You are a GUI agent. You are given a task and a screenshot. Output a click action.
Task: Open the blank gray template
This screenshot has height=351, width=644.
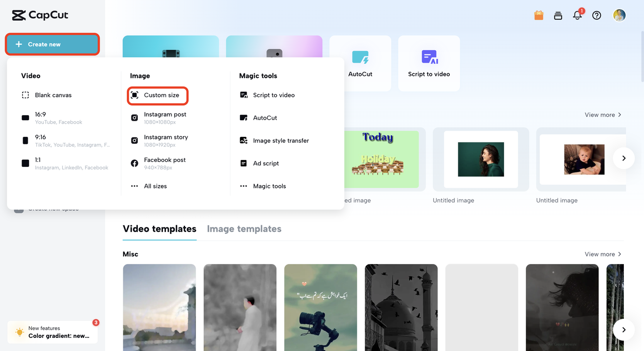point(481,307)
